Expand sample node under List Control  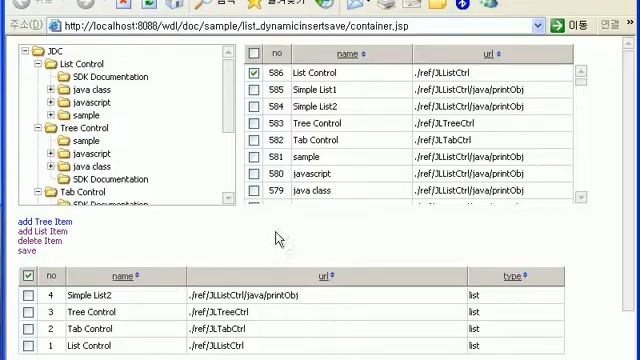(x=50, y=115)
